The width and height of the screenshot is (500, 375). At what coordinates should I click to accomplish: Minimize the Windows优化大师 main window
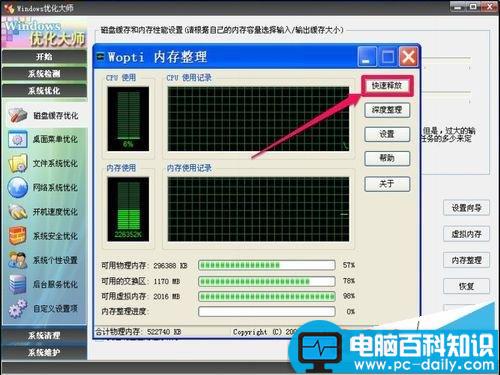pyautogui.click(x=458, y=7)
